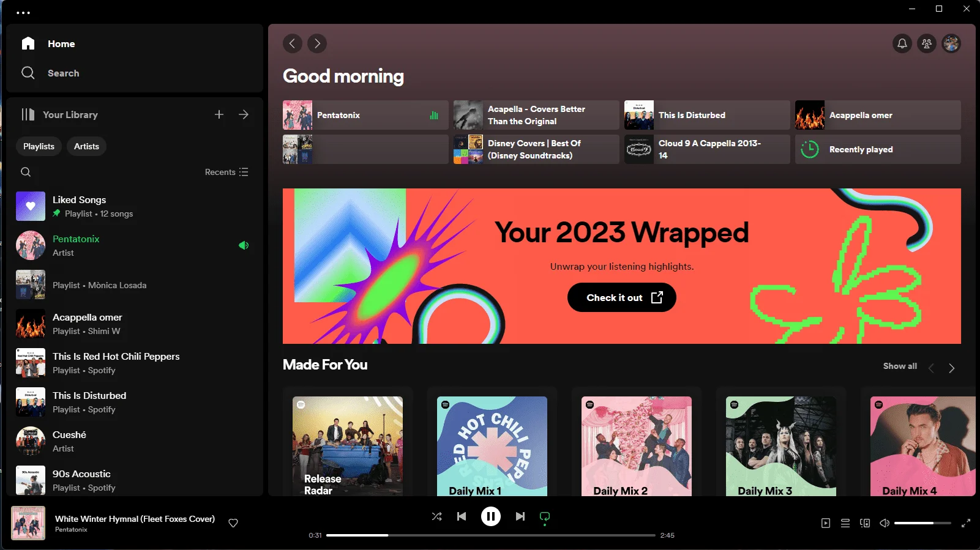Show previous Made For You cards with left chevron
The height and width of the screenshot is (550, 980).
(x=931, y=368)
